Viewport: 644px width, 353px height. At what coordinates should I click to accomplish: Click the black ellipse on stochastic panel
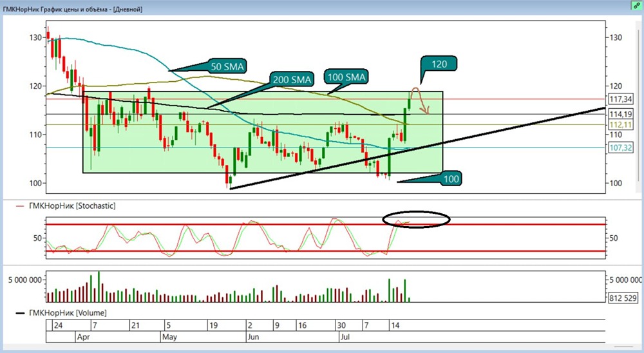416,220
